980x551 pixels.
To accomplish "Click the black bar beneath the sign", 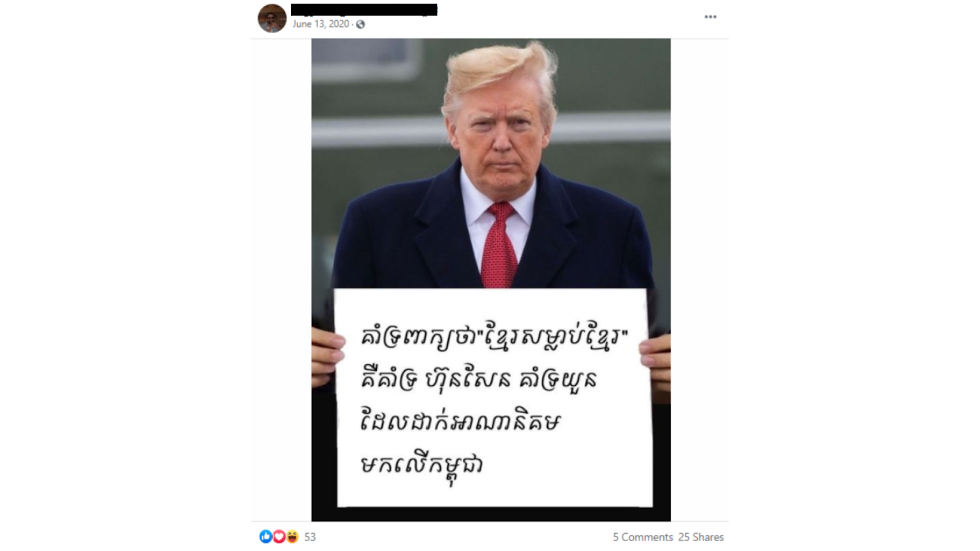I will 491,514.
